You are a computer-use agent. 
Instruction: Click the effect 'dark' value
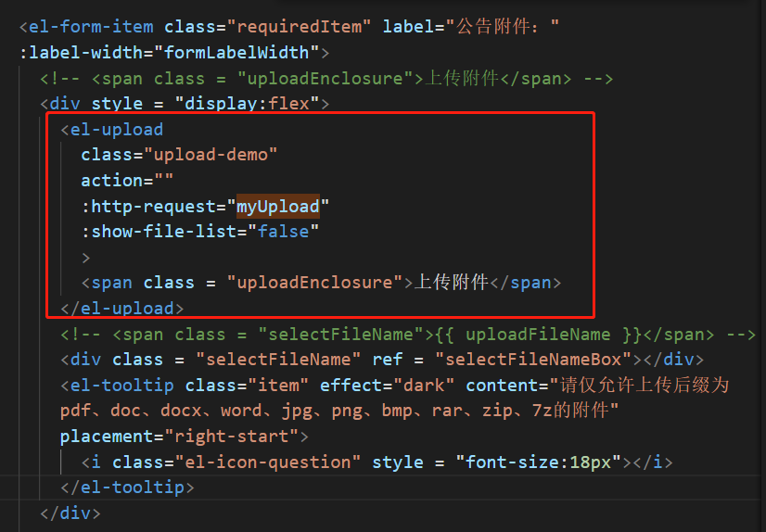424,386
